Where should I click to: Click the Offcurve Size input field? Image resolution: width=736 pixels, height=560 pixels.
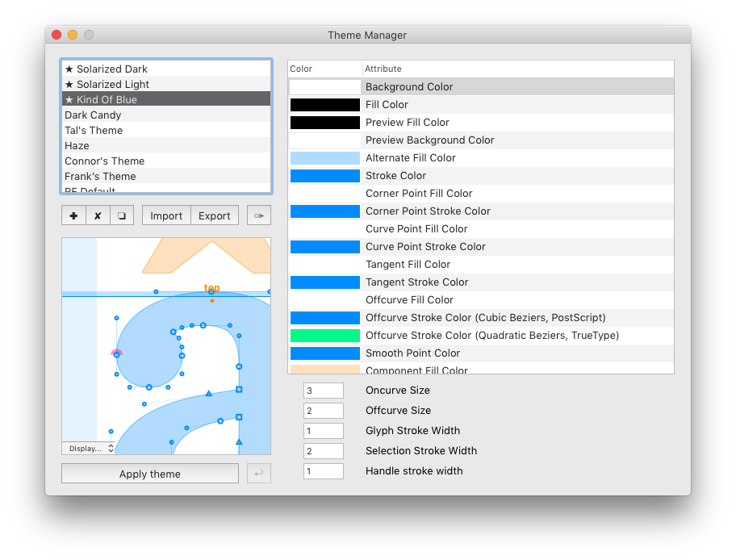pos(324,411)
